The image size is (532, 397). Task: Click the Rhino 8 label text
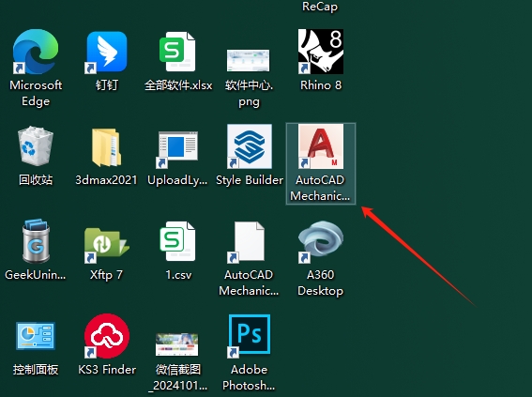tap(321, 85)
